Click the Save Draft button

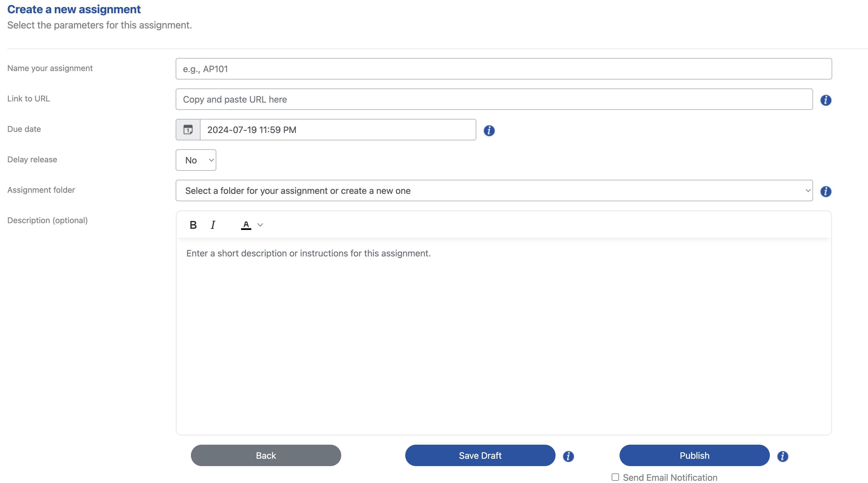pyautogui.click(x=480, y=455)
